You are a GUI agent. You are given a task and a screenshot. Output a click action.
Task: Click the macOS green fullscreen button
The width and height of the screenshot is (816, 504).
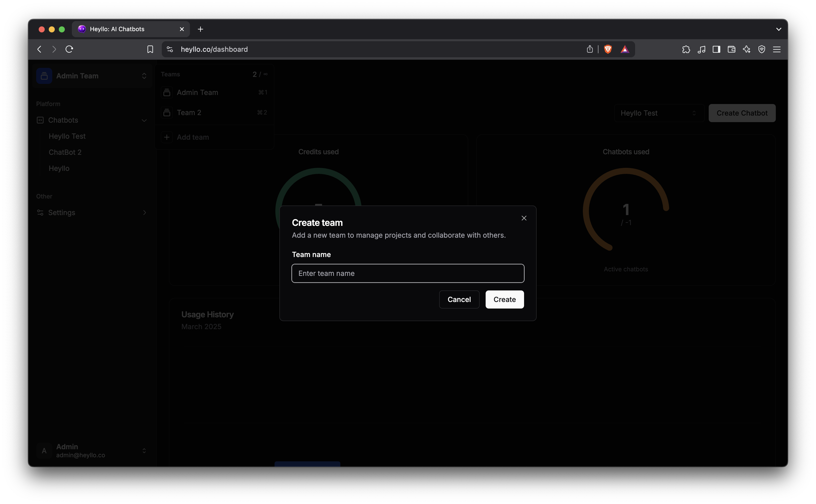[x=62, y=29]
